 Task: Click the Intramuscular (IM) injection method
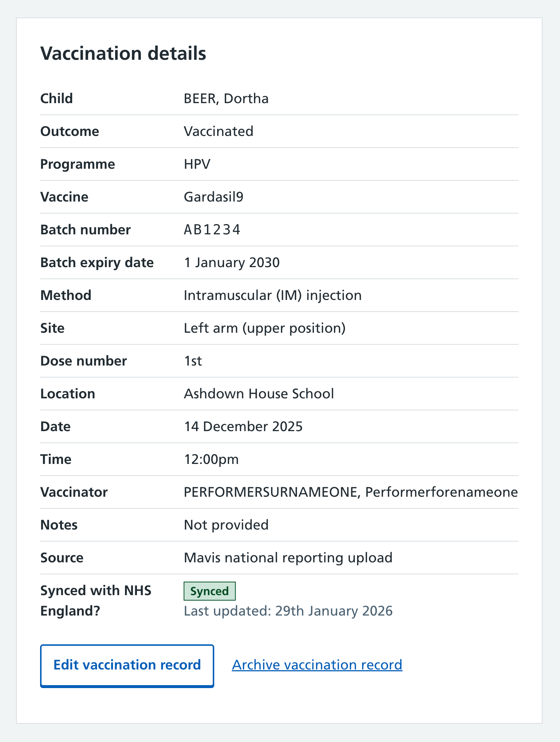(x=273, y=295)
